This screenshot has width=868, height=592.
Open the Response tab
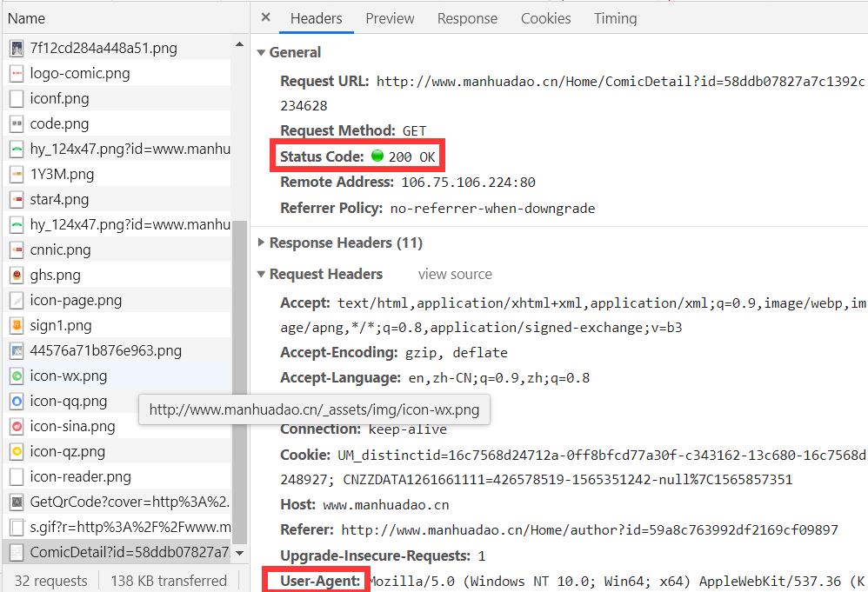[467, 18]
